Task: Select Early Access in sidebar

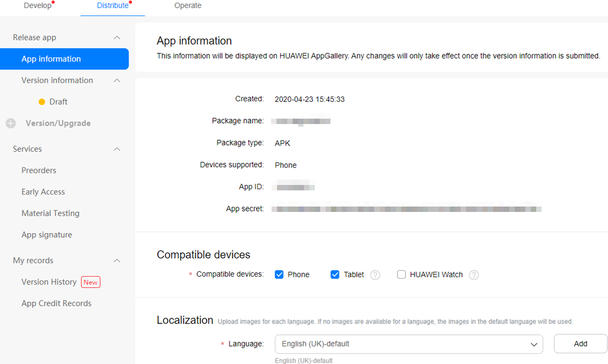Action: pos(43,192)
